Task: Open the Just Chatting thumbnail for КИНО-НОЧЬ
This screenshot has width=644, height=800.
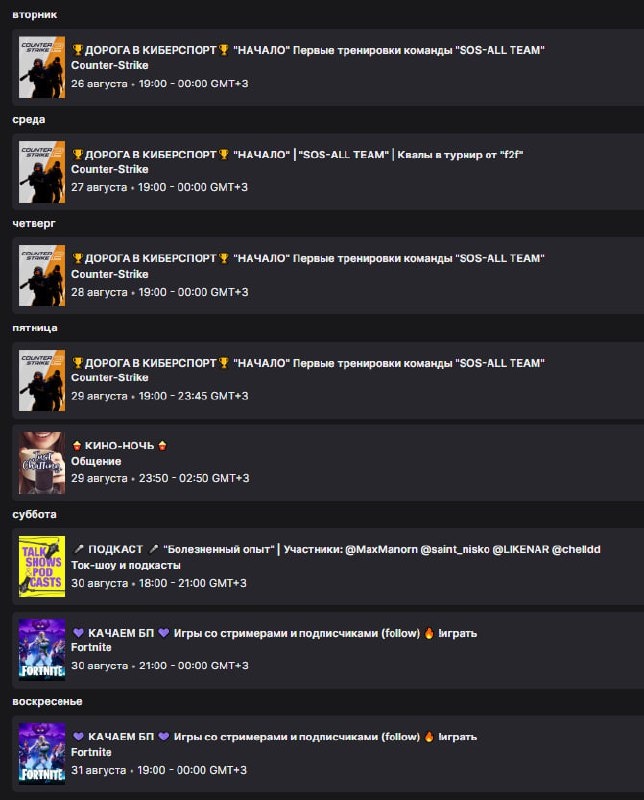Action: click(x=42, y=463)
